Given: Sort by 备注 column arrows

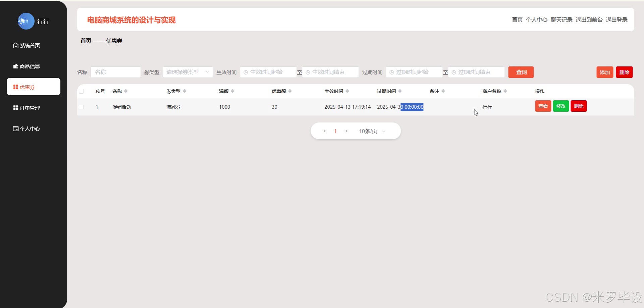Looking at the screenshot, I should point(443,91).
